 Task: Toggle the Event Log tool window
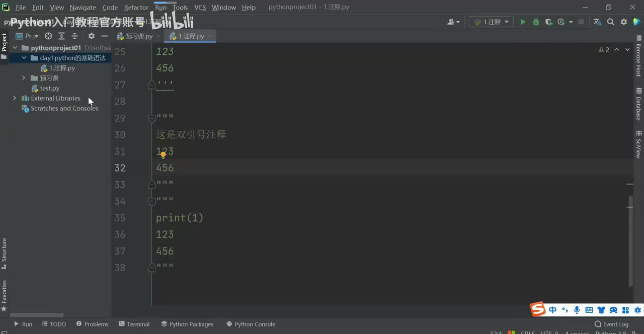click(x=611, y=324)
